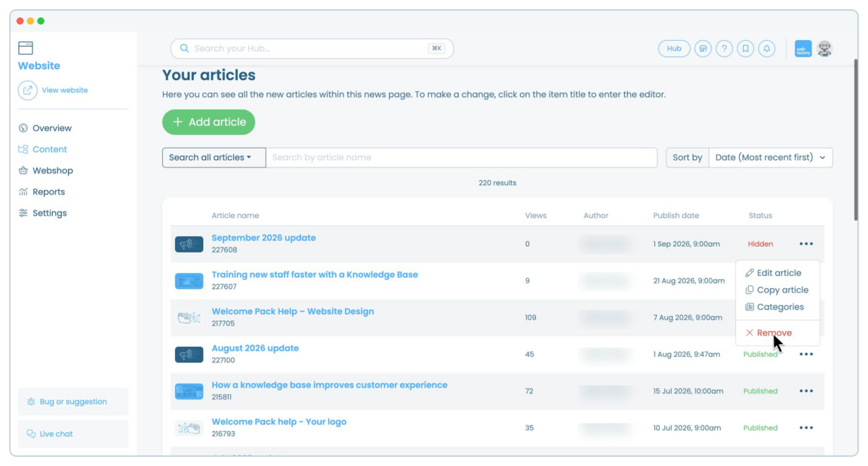
Task: Open the Website module icon in sidebar
Action: point(26,48)
